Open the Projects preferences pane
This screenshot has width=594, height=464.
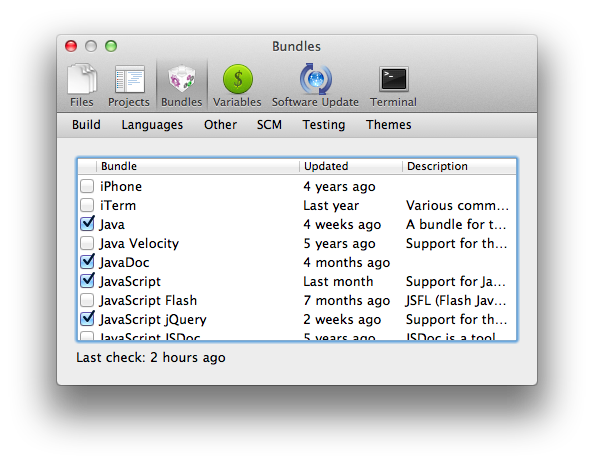pos(129,85)
